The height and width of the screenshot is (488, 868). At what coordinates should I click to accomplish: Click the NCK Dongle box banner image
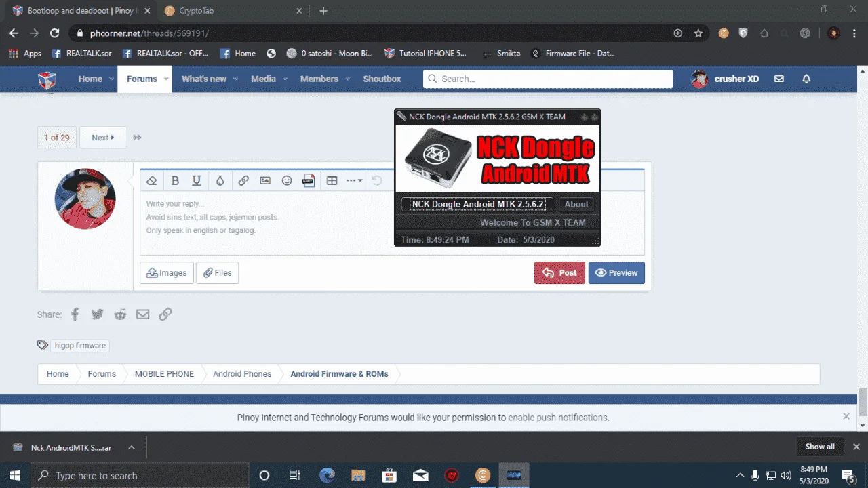[x=497, y=159]
